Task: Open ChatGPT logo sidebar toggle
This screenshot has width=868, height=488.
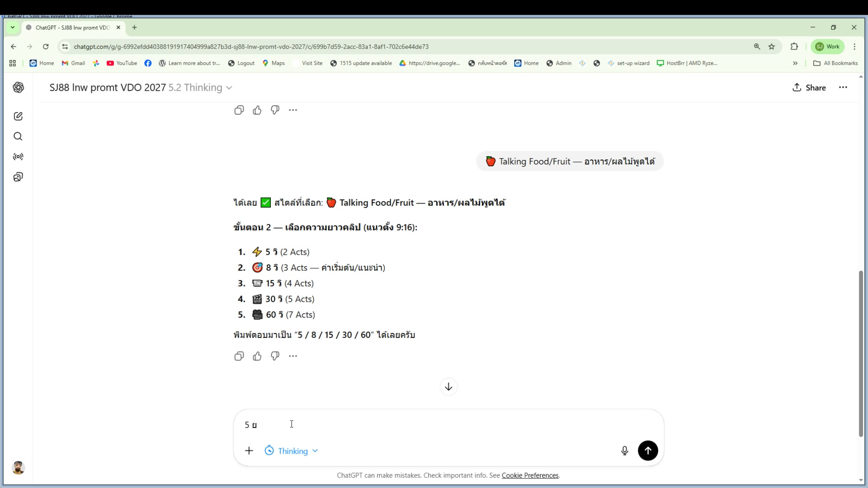Action: click(18, 88)
